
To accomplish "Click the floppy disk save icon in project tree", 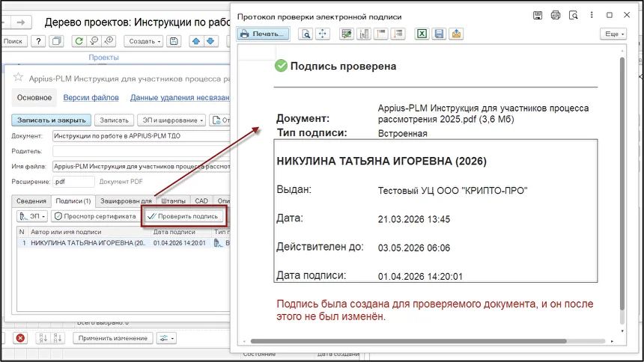I will [x=174, y=41].
